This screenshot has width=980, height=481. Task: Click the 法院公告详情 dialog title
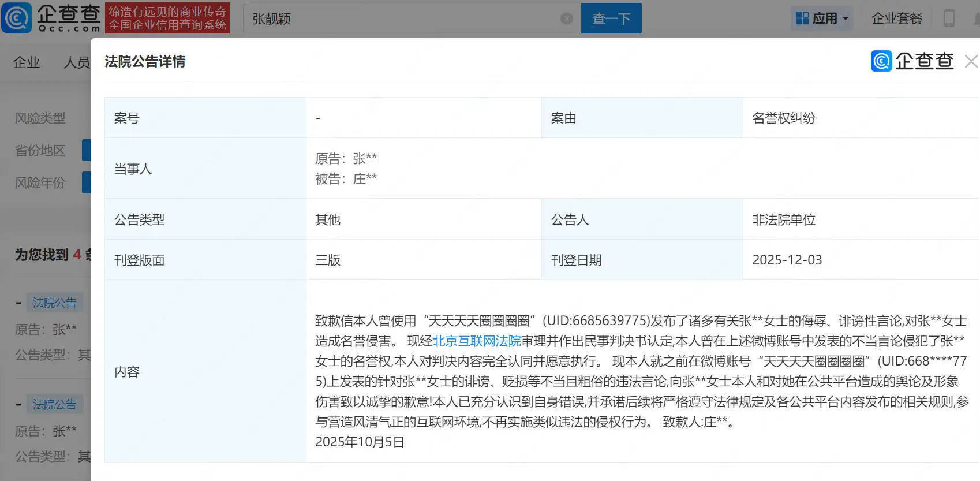[145, 62]
